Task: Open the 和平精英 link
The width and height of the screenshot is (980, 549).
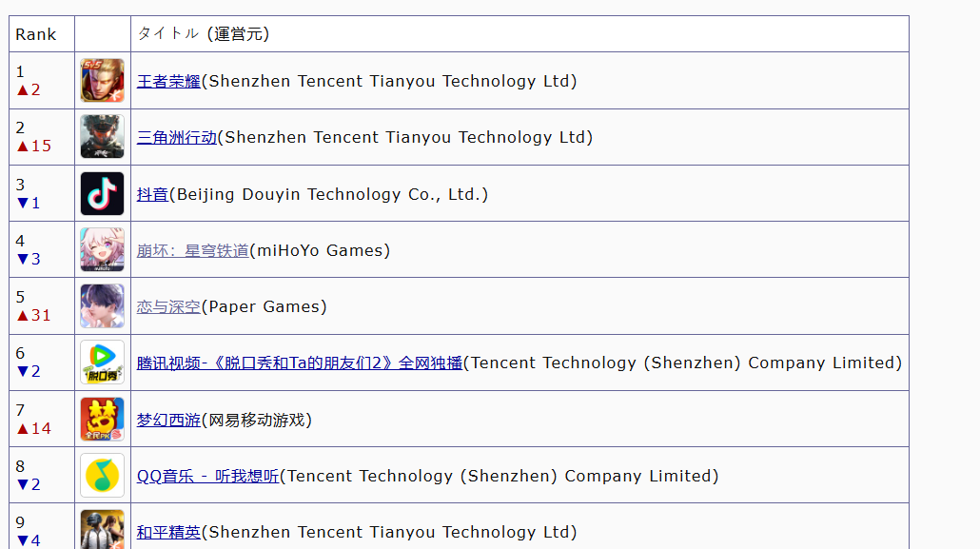Action: click(x=168, y=533)
